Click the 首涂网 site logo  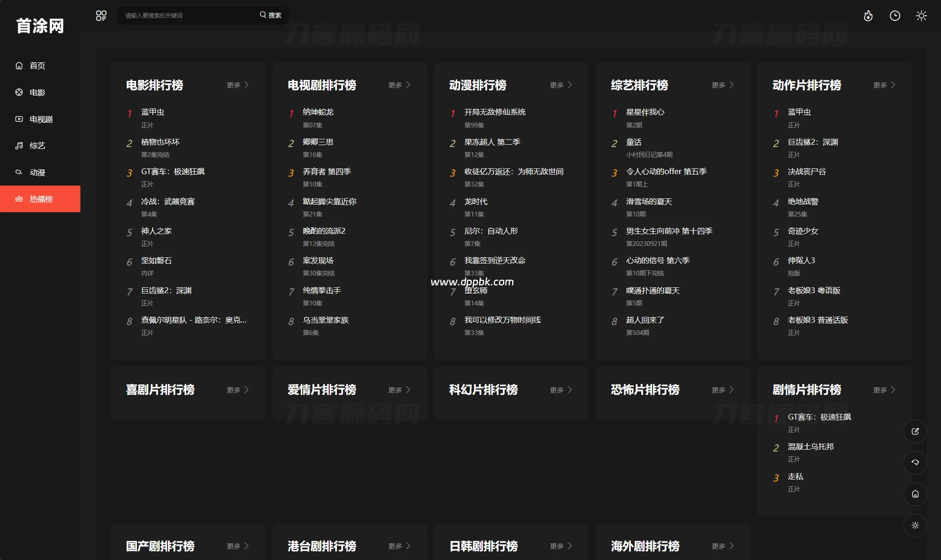click(x=40, y=26)
